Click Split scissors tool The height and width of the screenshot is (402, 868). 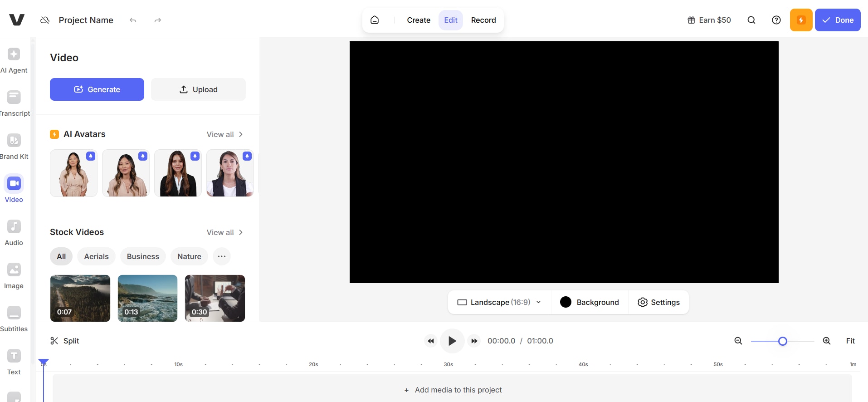point(64,341)
